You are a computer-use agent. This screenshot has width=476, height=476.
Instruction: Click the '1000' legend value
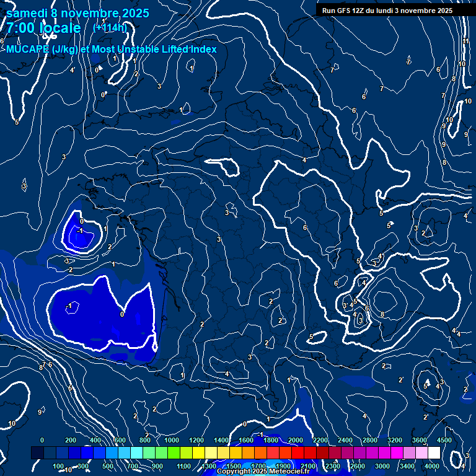[x=172, y=440]
